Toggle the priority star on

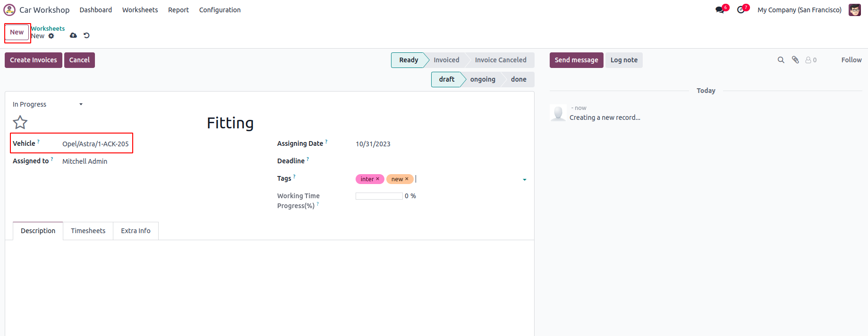[20, 123]
